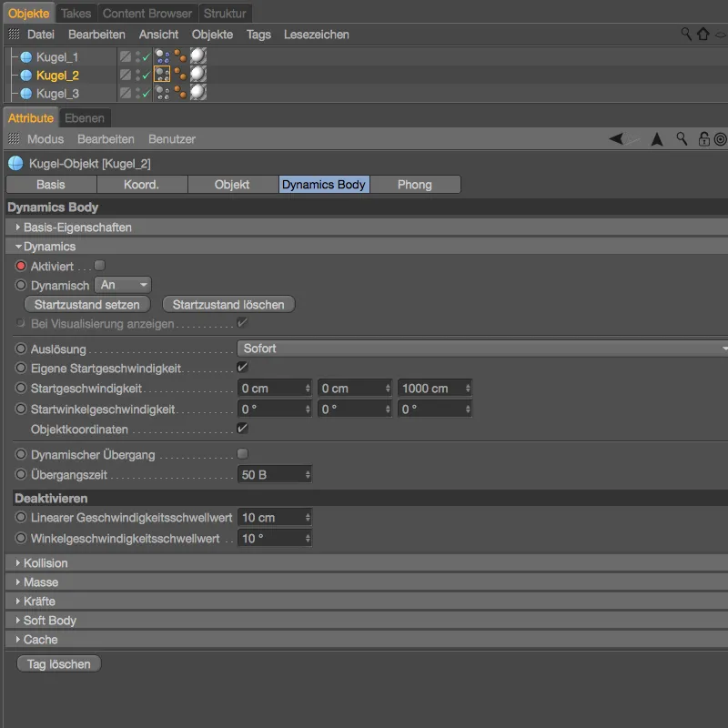This screenshot has height=728, width=728.
Task: Click the orange material tag on Kugel_3
Action: (181, 94)
